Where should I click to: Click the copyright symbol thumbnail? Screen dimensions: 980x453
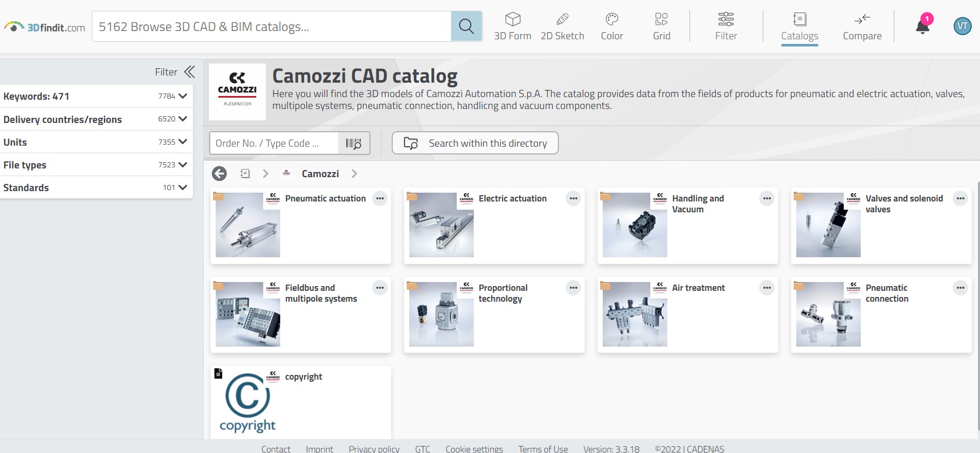[x=248, y=402]
